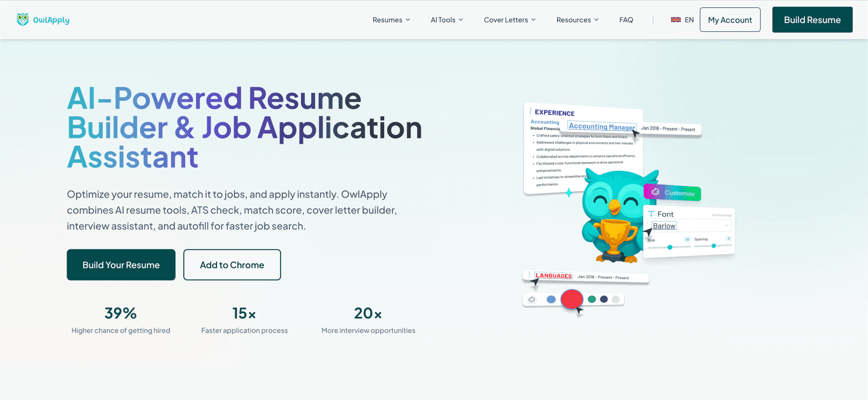Open the EN language selector
The image size is (868, 400).
[682, 20]
